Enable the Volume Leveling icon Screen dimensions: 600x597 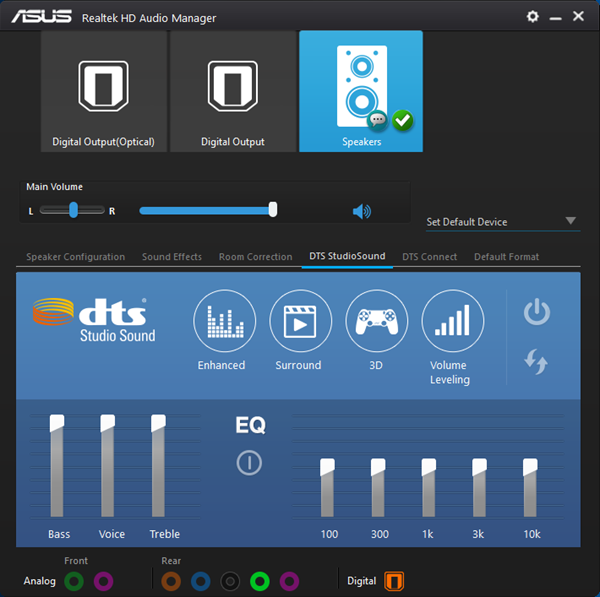point(453,321)
